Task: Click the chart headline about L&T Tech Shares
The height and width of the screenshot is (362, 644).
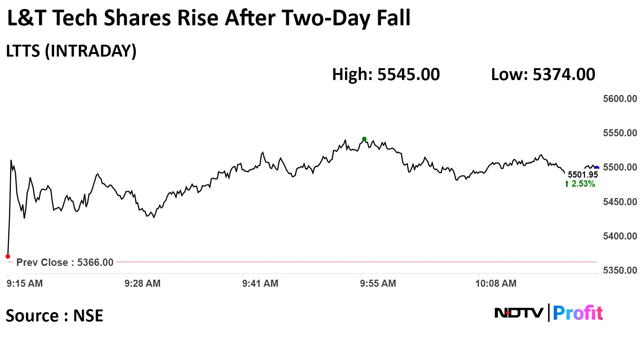Action: [x=209, y=18]
